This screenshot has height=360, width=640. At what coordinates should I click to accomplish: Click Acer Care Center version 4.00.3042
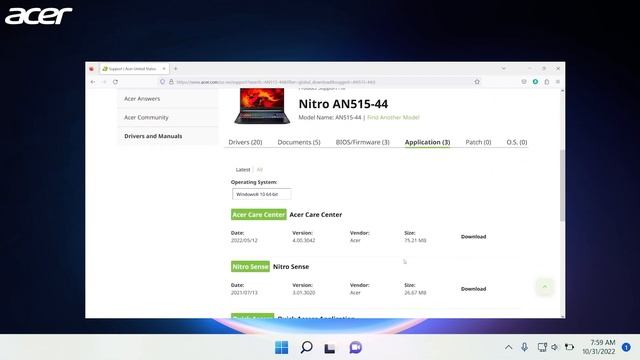(x=304, y=240)
